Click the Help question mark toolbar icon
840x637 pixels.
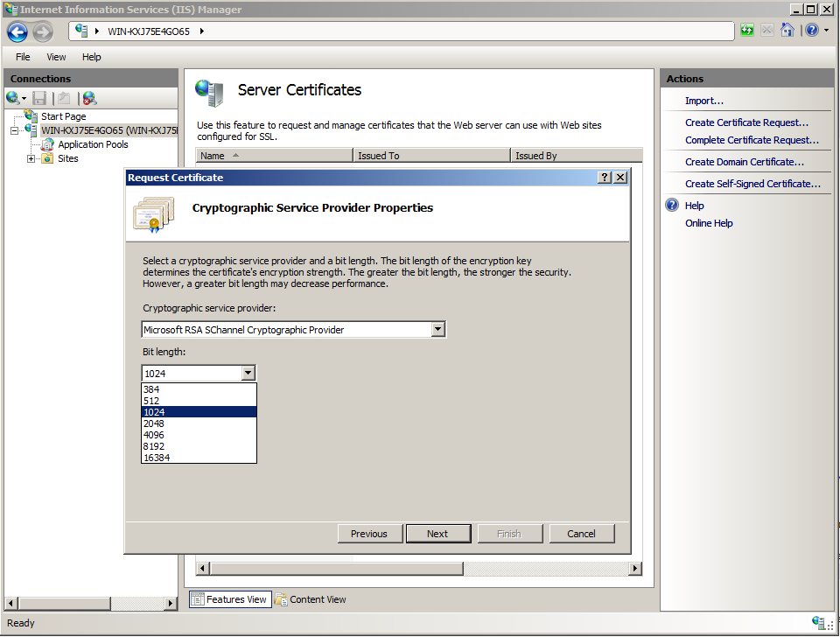812,30
